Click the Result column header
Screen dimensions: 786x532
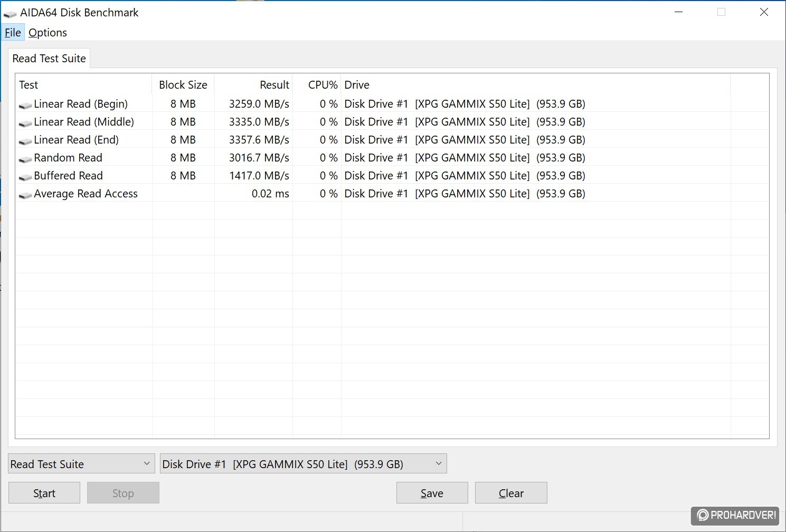coord(253,84)
